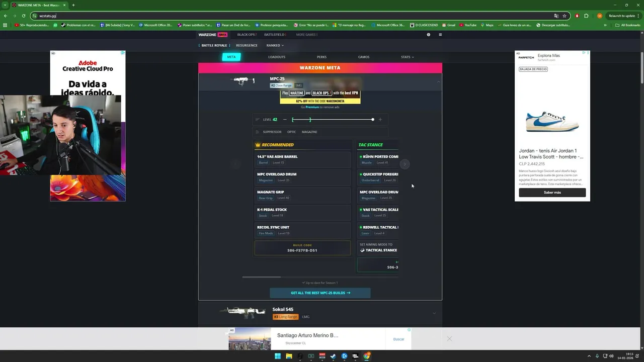Select the Magnate Grip attachment
The height and width of the screenshot is (362, 644).
[x=302, y=195]
